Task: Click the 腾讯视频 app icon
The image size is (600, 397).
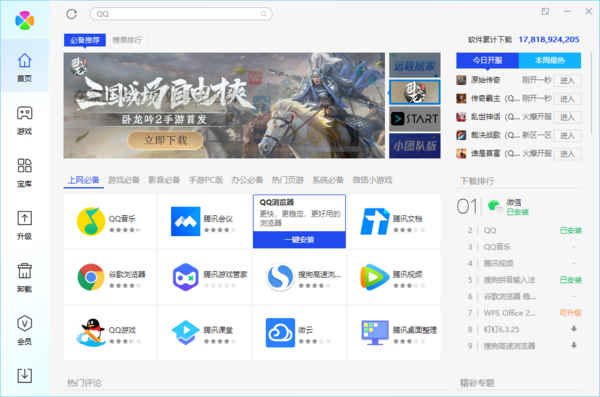Action: click(375, 277)
